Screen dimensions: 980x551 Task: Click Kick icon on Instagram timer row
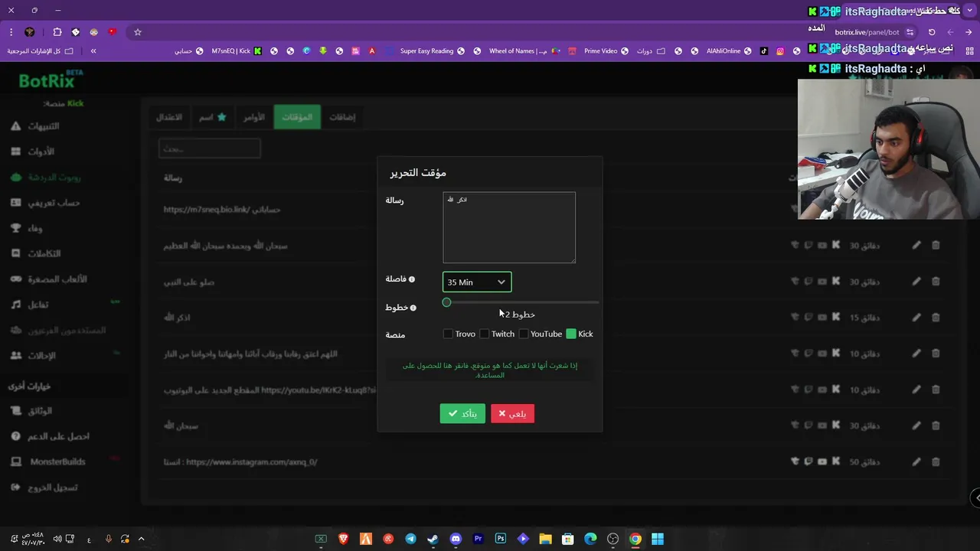pyautogui.click(x=836, y=461)
